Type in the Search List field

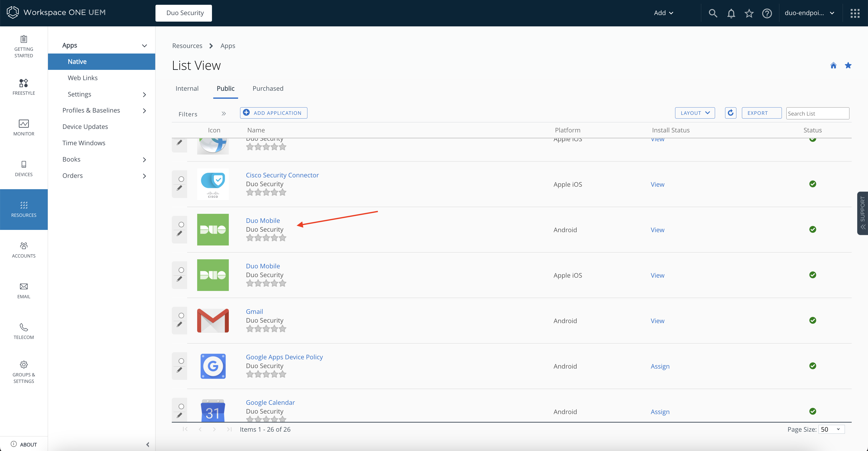(818, 113)
